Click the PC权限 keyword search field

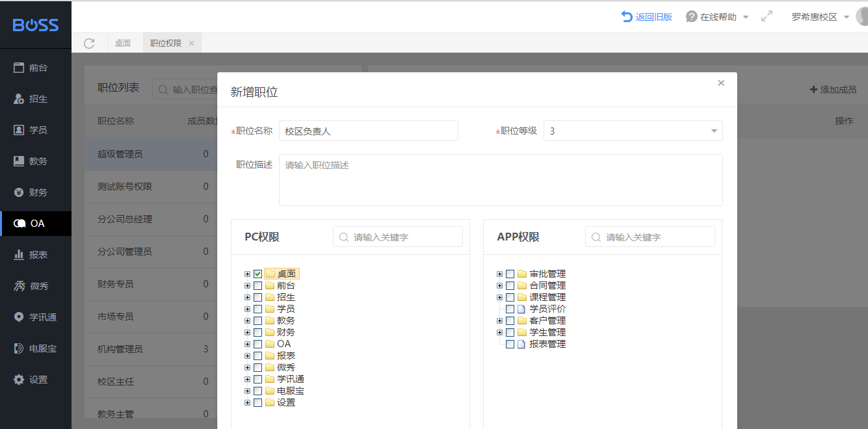pos(398,237)
